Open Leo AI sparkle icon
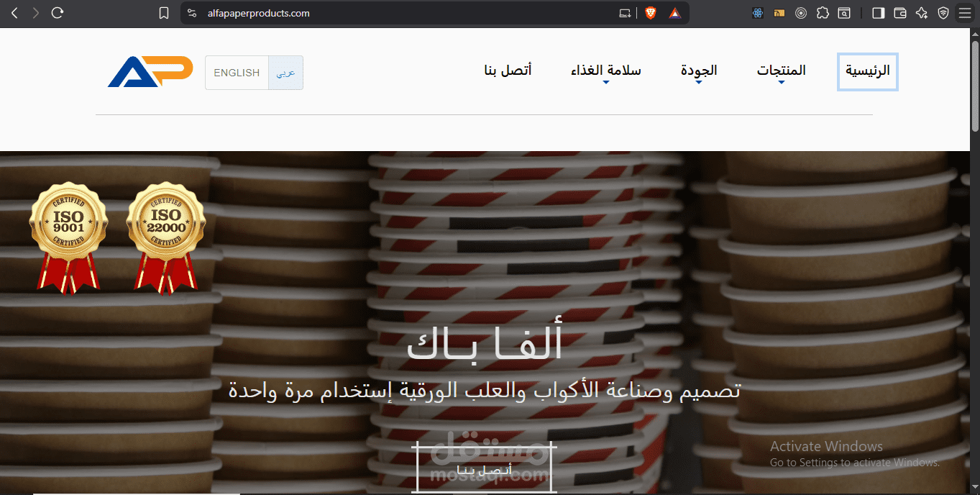The height and width of the screenshot is (495, 980). 922,13
